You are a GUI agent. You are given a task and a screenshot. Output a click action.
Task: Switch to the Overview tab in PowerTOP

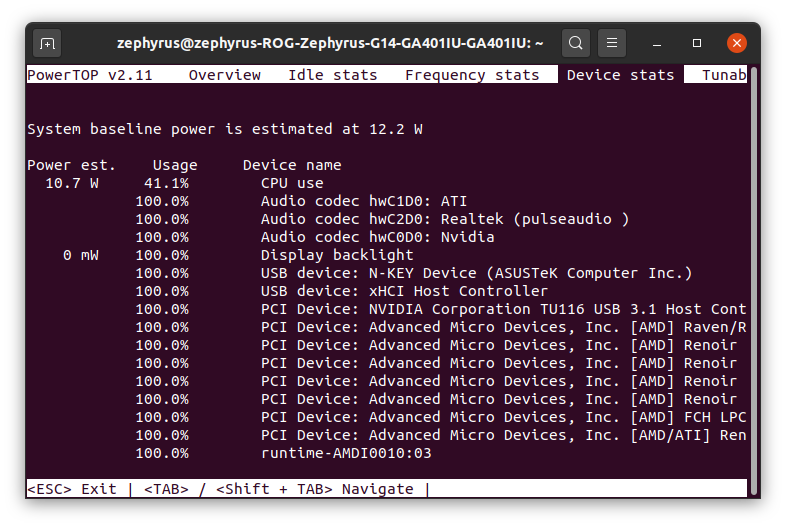(x=224, y=75)
